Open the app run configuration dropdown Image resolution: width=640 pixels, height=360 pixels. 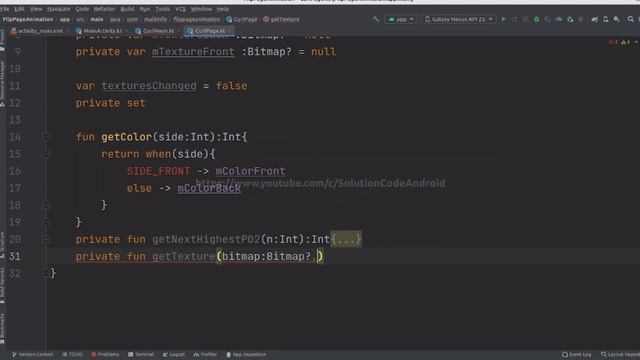(x=401, y=19)
